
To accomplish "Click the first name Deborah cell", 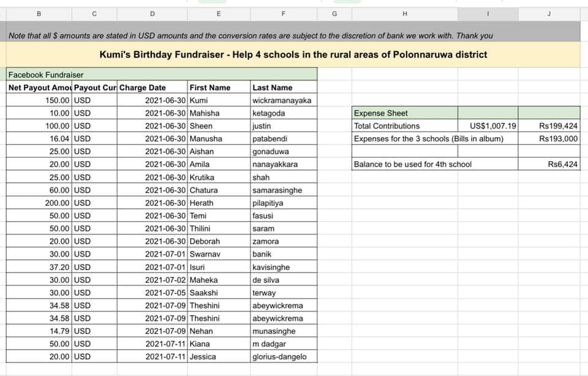I will [x=219, y=241].
